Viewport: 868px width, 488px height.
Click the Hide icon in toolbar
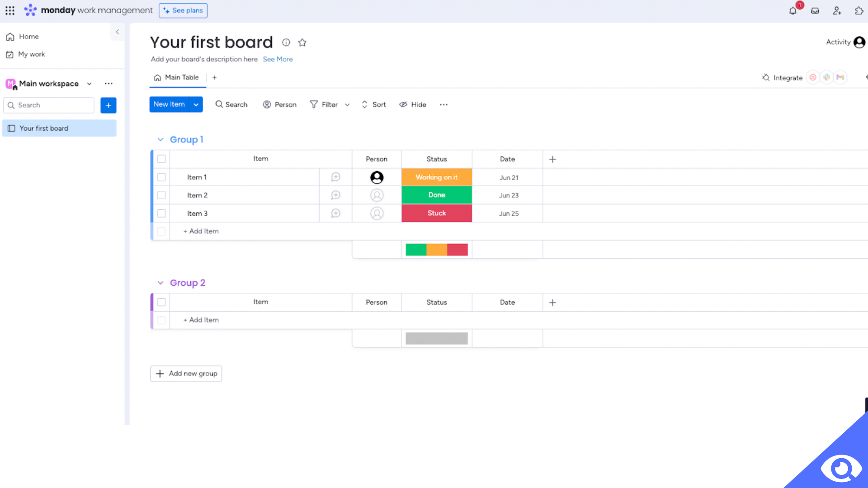404,104
